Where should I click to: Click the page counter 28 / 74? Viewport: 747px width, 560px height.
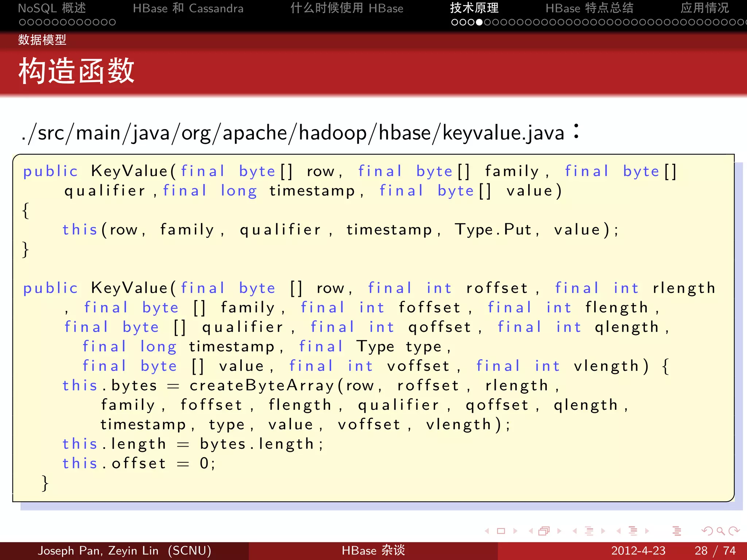tap(715, 551)
